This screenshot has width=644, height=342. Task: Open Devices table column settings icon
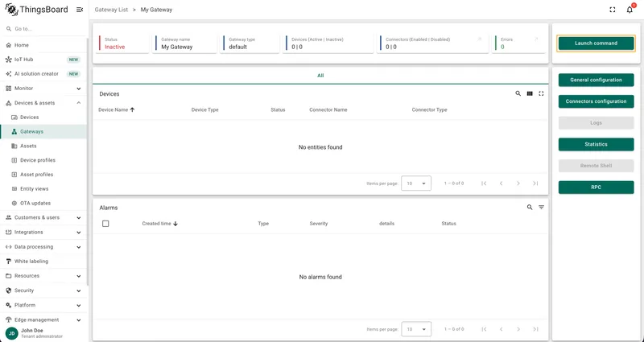coord(530,93)
